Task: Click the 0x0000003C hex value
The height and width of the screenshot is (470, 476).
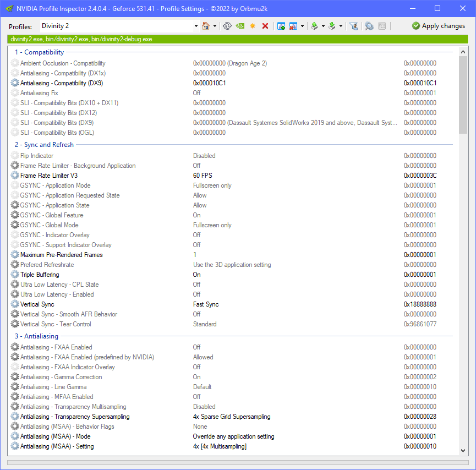Action: click(x=420, y=176)
